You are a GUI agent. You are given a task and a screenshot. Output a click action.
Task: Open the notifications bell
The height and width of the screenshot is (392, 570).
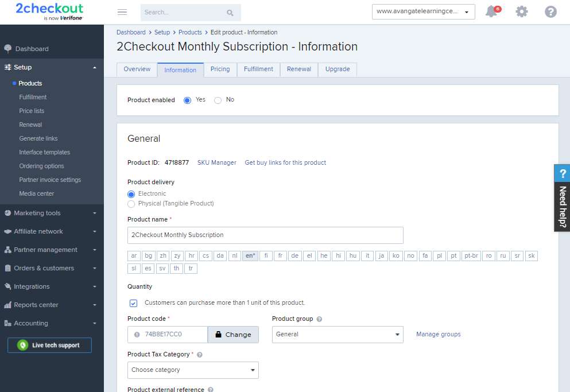493,11
